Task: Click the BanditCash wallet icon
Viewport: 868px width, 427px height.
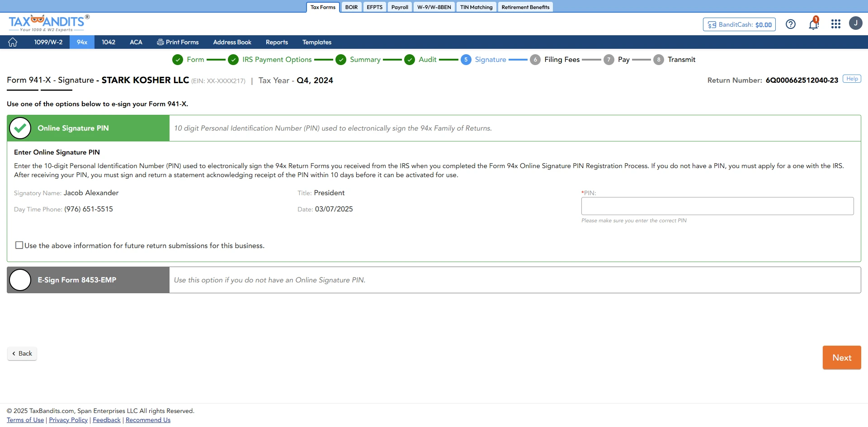Action: tap(712, 25)
